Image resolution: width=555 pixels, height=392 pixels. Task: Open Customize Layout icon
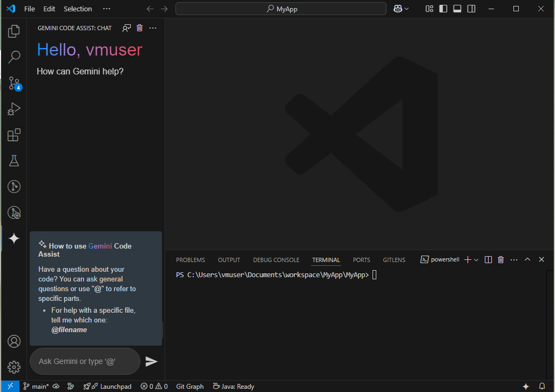click(x=429, y=9)
